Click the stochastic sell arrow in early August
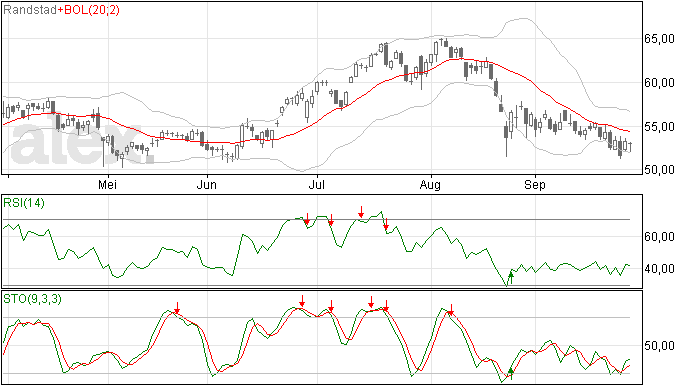Screen dimensions: 690x387 coord(451,310)
